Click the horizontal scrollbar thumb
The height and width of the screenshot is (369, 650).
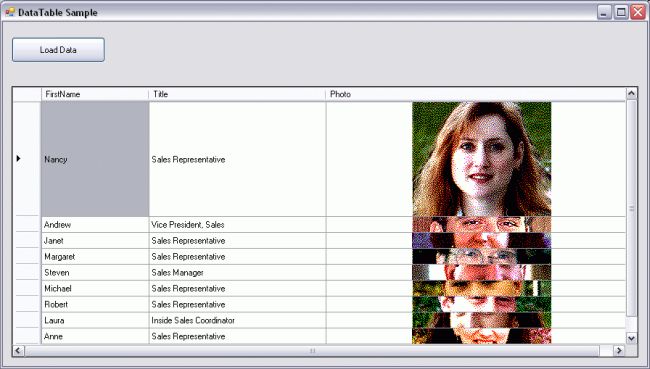[x=312, y=351]
